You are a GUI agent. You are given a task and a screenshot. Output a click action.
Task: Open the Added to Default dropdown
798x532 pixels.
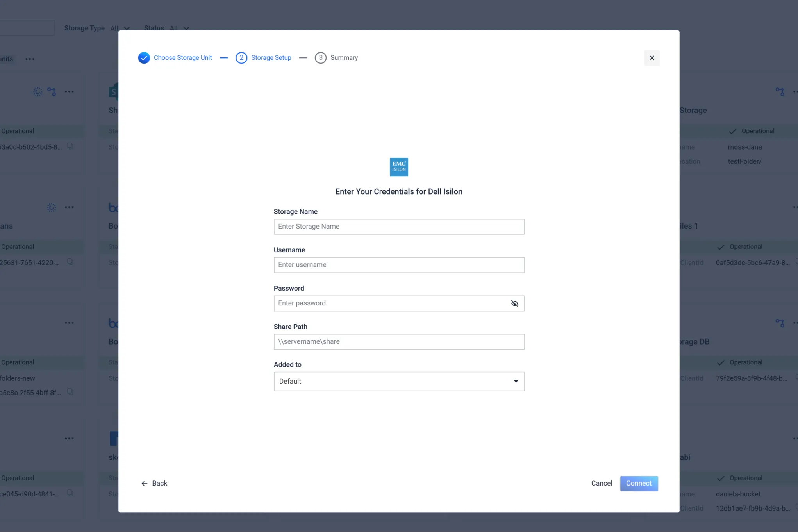click(398, 381)
